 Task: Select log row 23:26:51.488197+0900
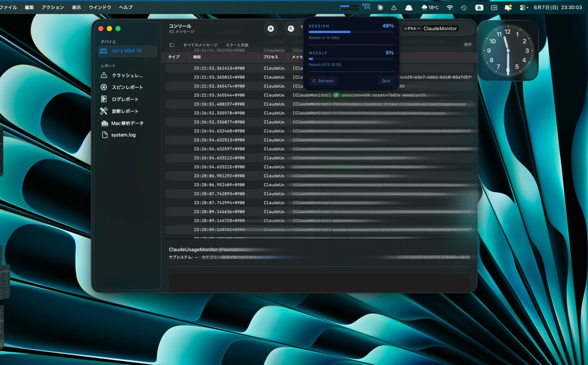(x=319, y=104)
